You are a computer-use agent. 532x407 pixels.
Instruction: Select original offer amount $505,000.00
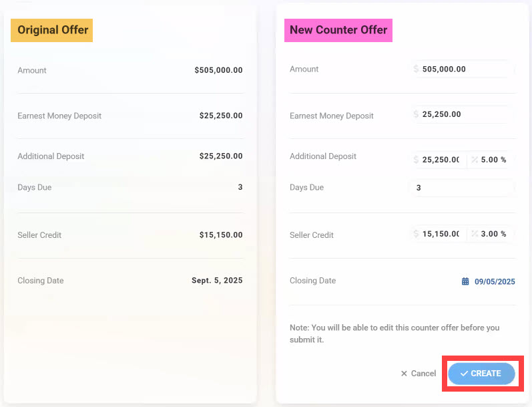tap(218, 70)
